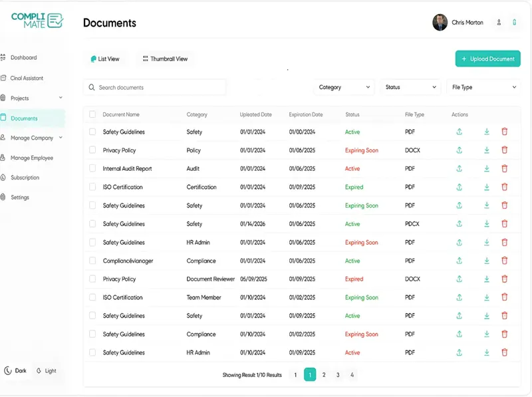Switch to Thumbnail View tab

(x=165, y=59)
